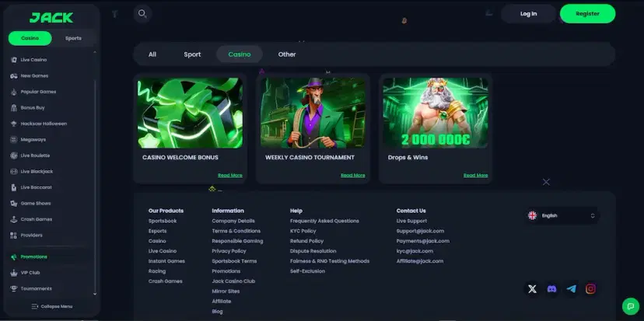Click the New Games gamepad icon
The image size is (644, 321).
click(14, 76)
